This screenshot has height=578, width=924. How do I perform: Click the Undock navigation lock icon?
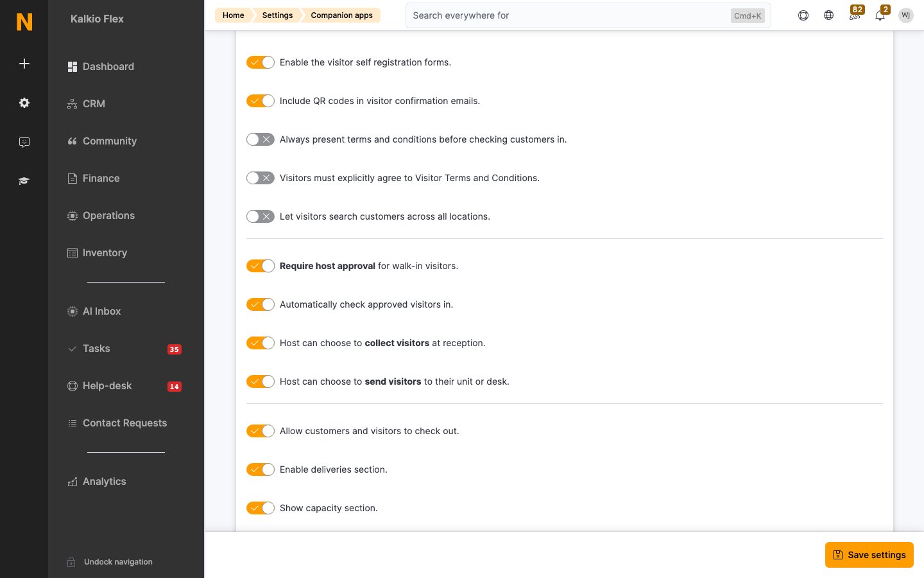tap(72, 562)
